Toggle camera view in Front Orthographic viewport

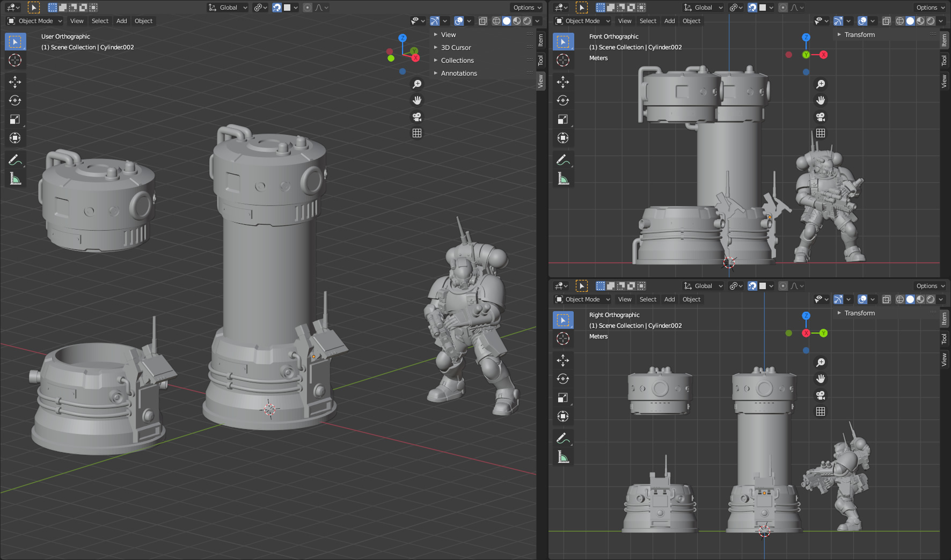(821, 117)
